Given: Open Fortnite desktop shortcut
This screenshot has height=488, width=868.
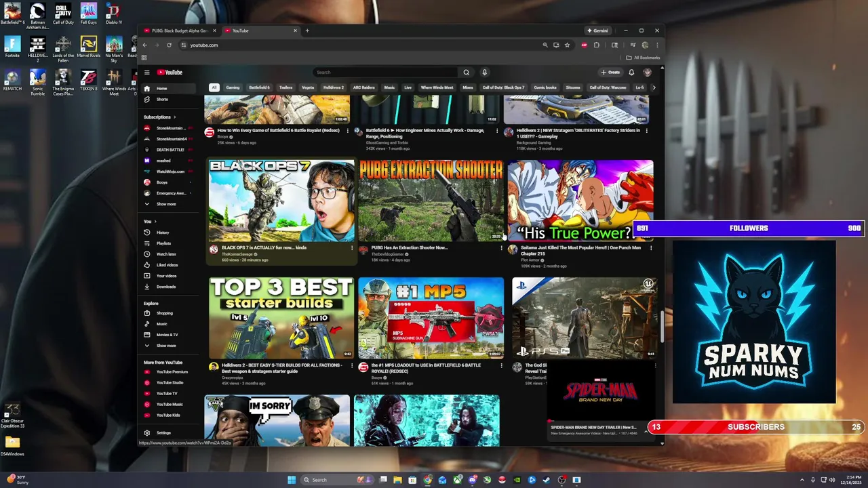Looking at the screenshot, I should pyautogui.click(x=12, y=47).
